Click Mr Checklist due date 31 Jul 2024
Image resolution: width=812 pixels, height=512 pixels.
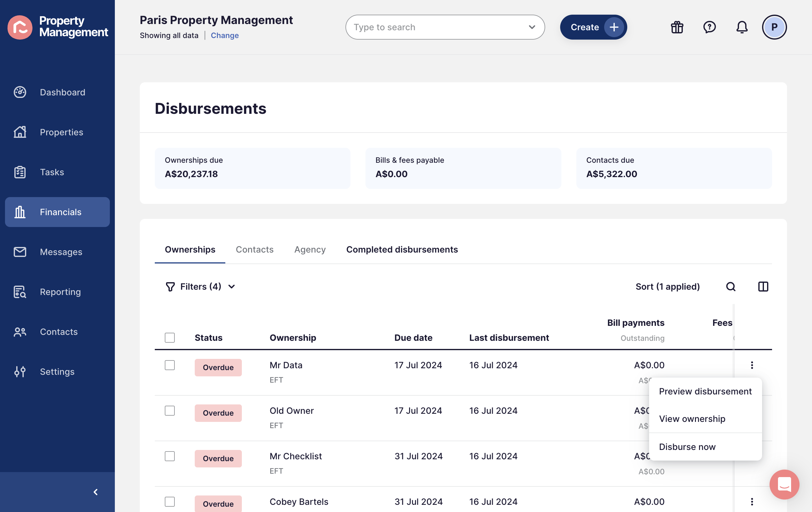pyautogui.click(x=418, y=456)
